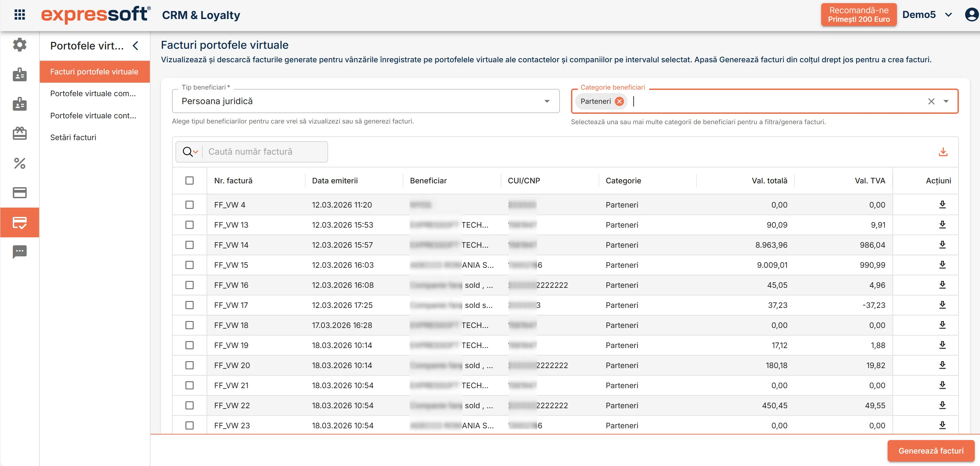Open the search filter options dropdown
This screenshot has width=980, height=466.
coord(190,152)
